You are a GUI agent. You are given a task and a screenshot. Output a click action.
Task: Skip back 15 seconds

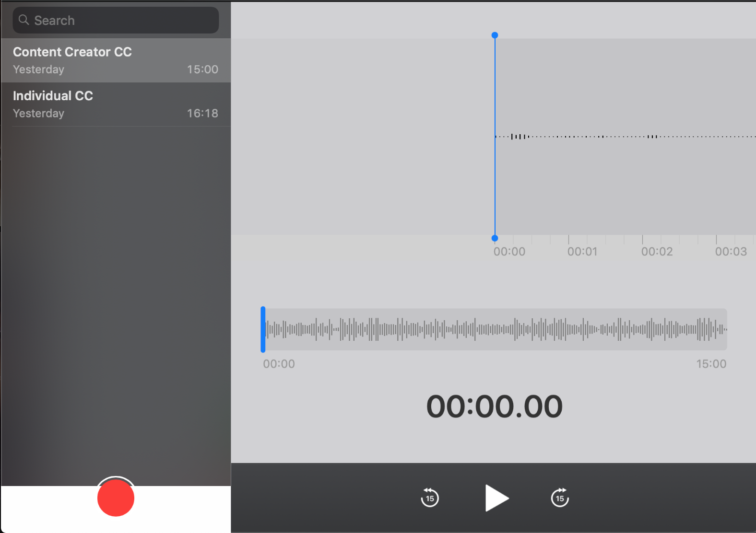pos(430,498)
